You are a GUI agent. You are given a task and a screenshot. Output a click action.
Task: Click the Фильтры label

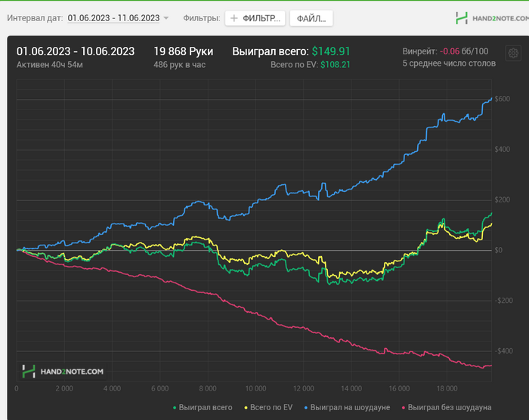click(202, 18)
